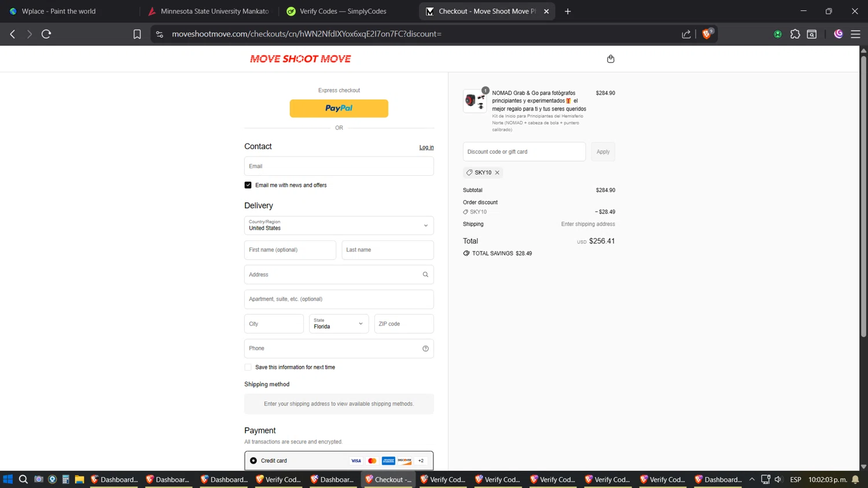Click the Email input field

click(x=339, y=166)
